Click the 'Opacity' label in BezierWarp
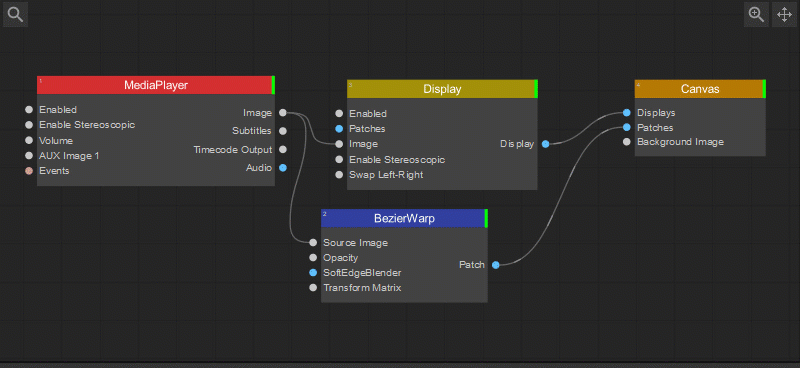800x368 pixels. [341, 258]
